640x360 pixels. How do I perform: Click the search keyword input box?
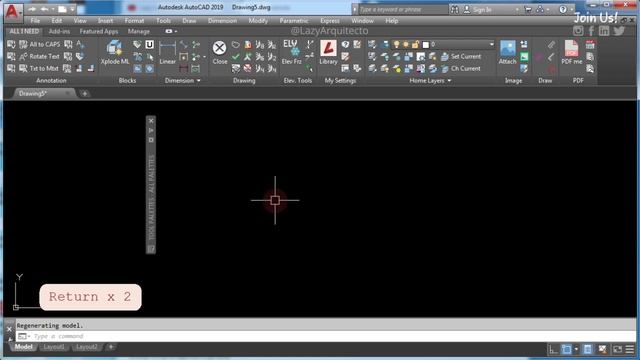[402, 9]
